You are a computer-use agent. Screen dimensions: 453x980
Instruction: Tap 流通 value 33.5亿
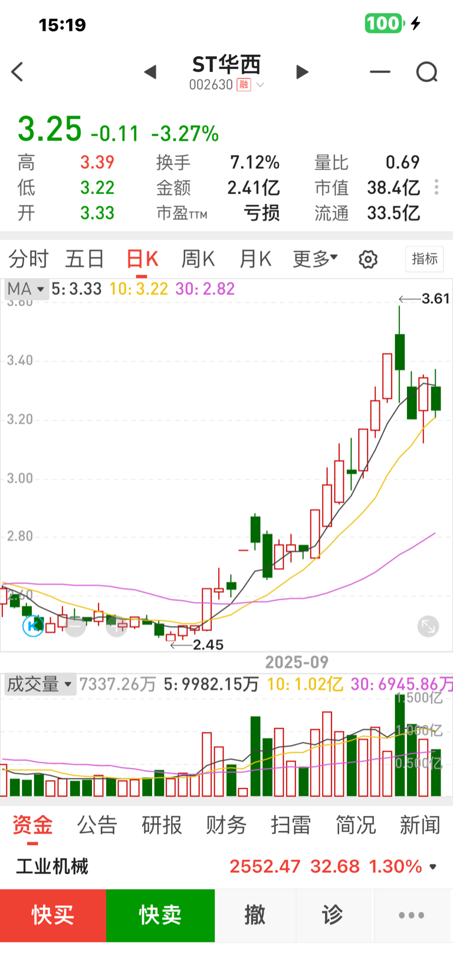(393, 213)
